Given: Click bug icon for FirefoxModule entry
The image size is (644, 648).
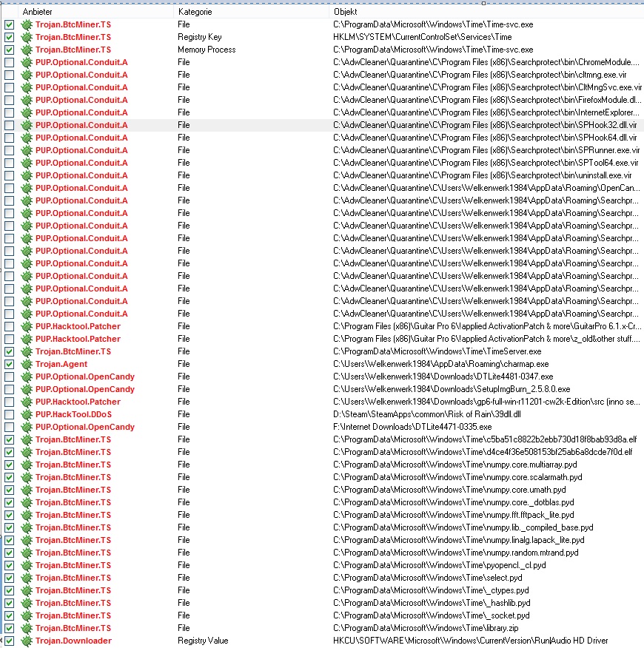Looking at the screenshot, I should (27, 100).
